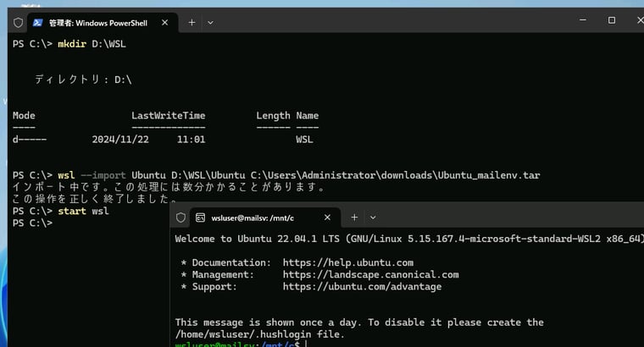
Task: Open the https://landscape.canonical.com link
Action: point(371,274)
